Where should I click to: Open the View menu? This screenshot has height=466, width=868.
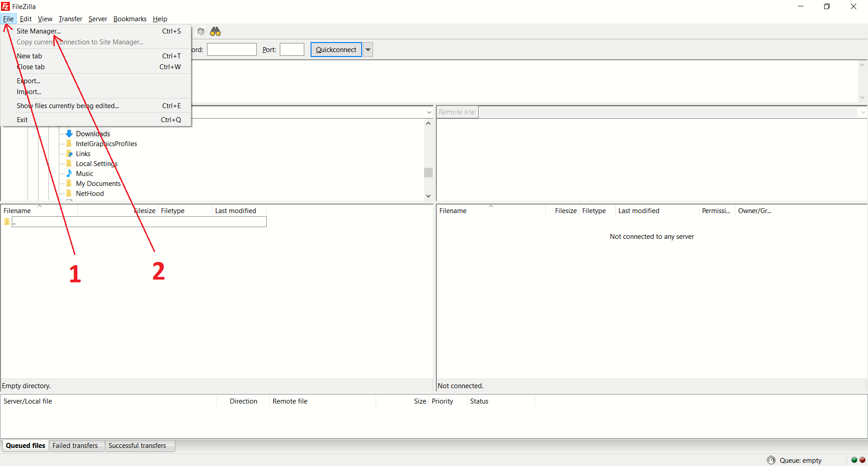45,19
